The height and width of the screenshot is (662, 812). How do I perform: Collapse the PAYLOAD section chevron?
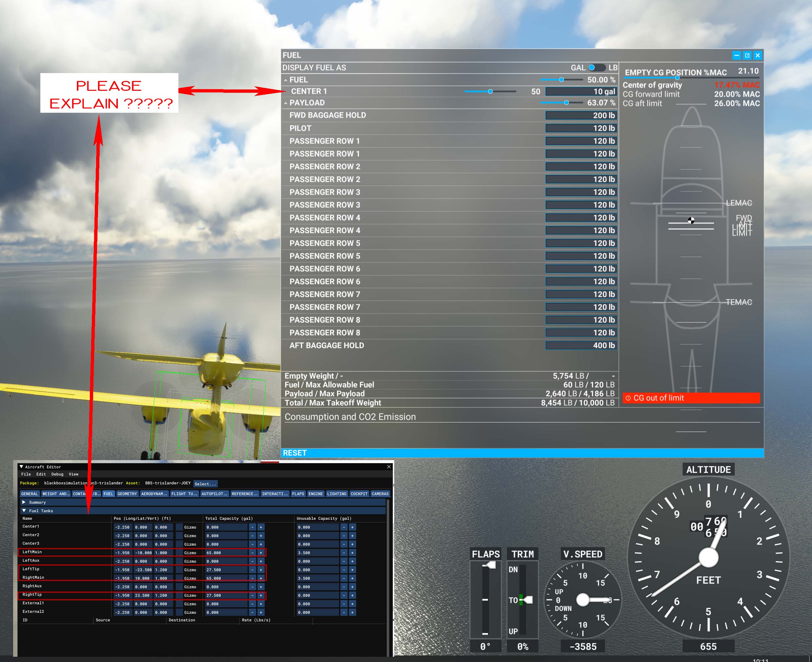(x=285, y=103)
